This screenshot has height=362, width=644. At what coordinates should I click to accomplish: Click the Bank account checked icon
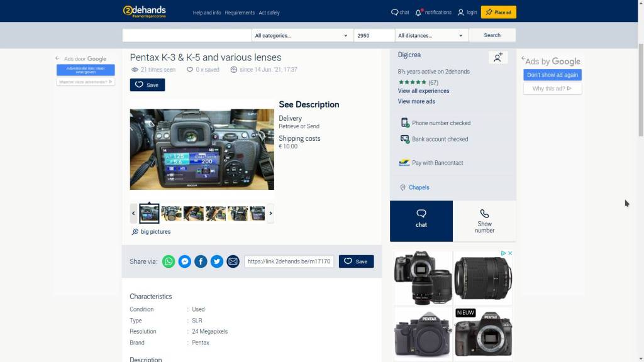coord(404,139)
